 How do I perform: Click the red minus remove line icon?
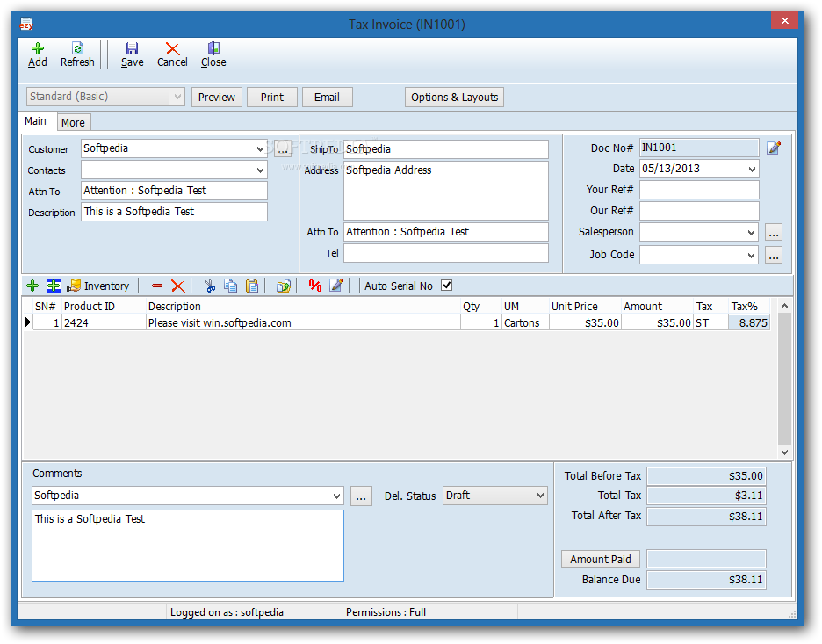coord(156,286)
